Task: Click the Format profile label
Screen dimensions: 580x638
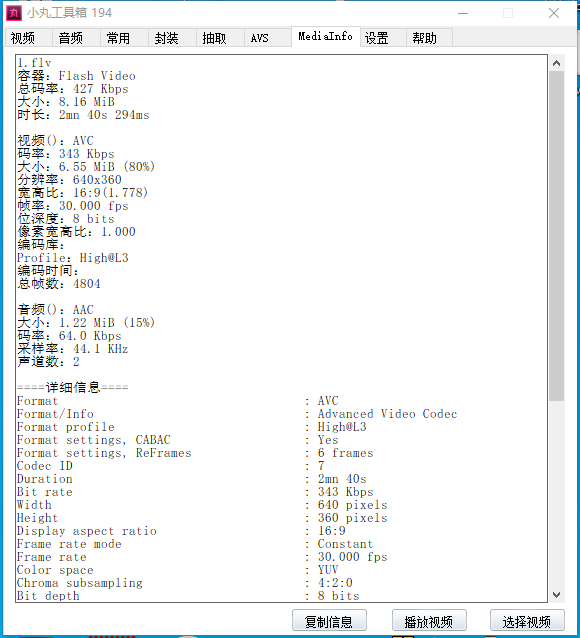Action: click(66, 427)
